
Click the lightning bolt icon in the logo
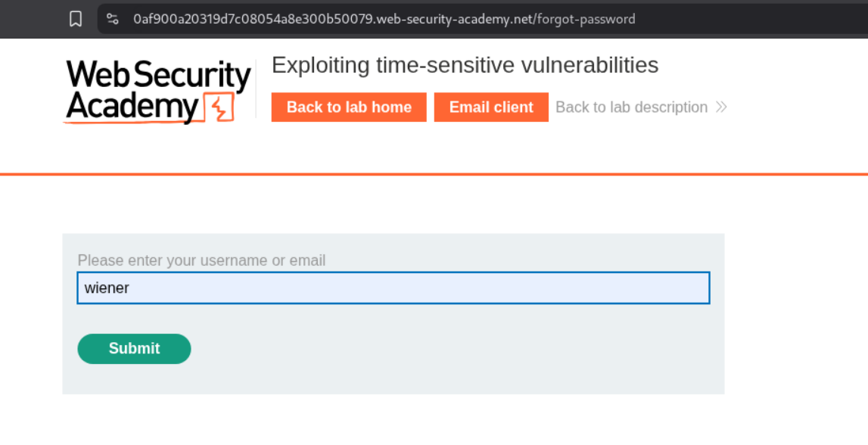[220, 108]
